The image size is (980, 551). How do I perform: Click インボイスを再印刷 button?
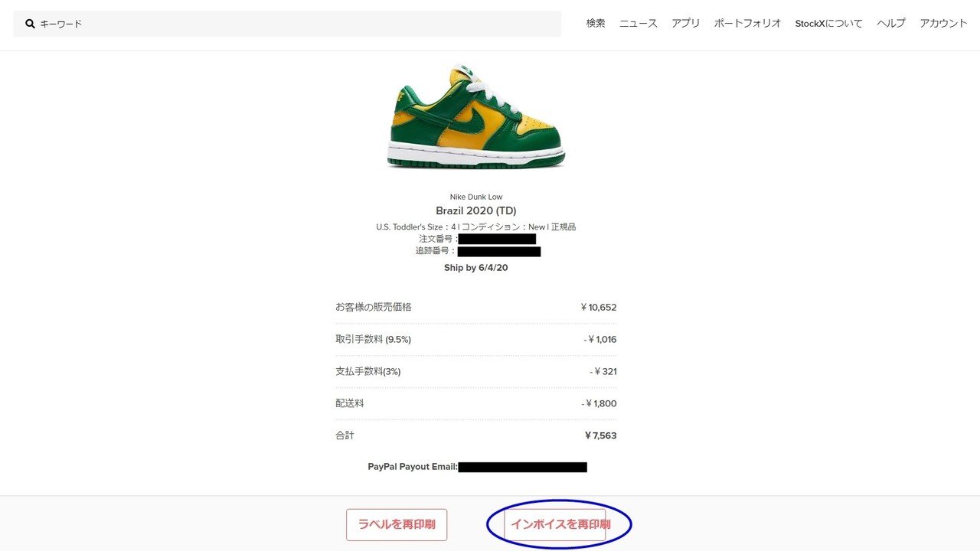560,525
